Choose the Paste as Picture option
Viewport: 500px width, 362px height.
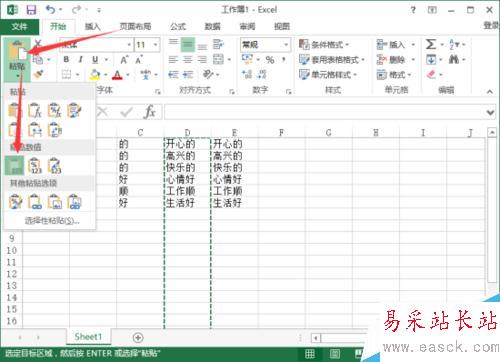tap(54, 202)
